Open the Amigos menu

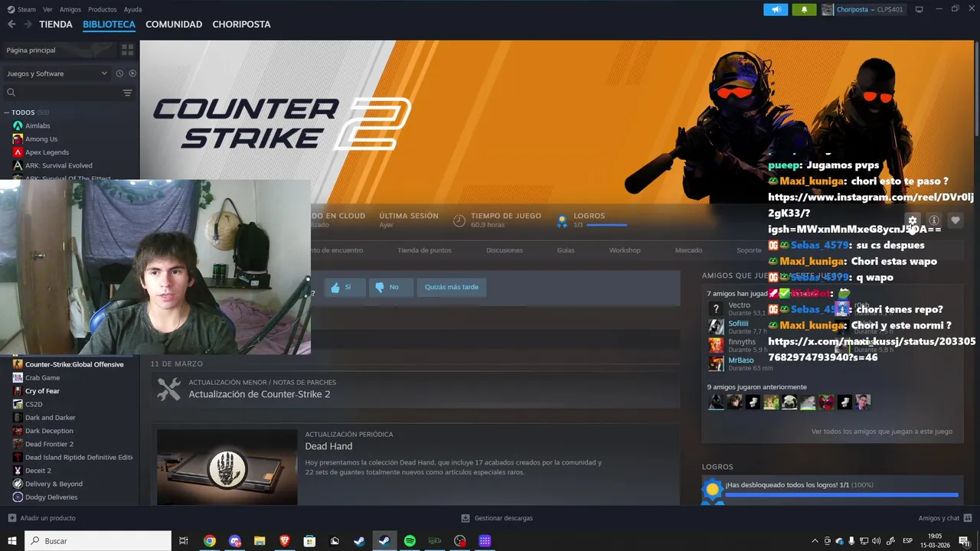(x=70, y=9)
